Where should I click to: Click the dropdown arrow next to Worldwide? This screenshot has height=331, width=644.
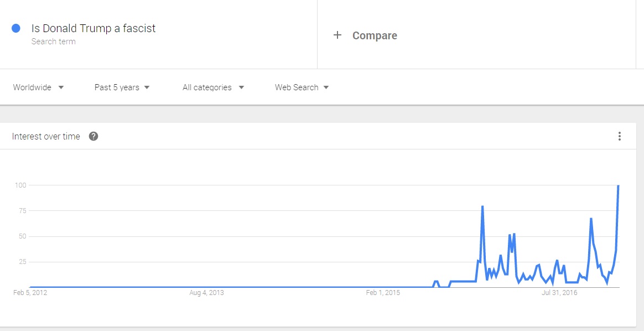[x=61, y=87]
